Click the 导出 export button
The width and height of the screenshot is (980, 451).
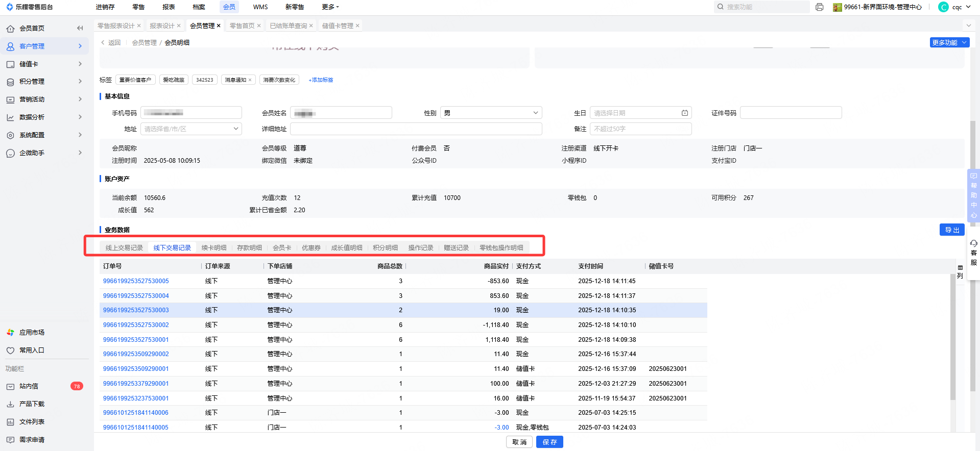click(x=951, y=230)
